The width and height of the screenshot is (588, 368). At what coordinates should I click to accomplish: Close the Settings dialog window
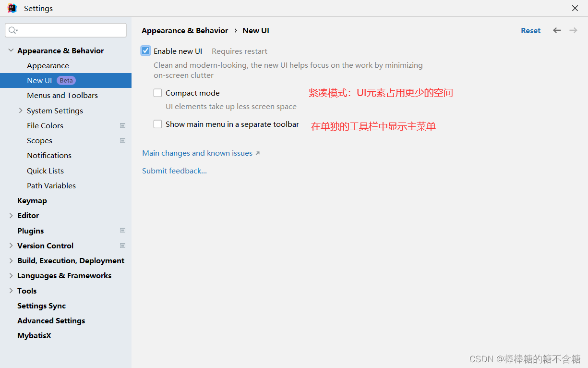575,8
